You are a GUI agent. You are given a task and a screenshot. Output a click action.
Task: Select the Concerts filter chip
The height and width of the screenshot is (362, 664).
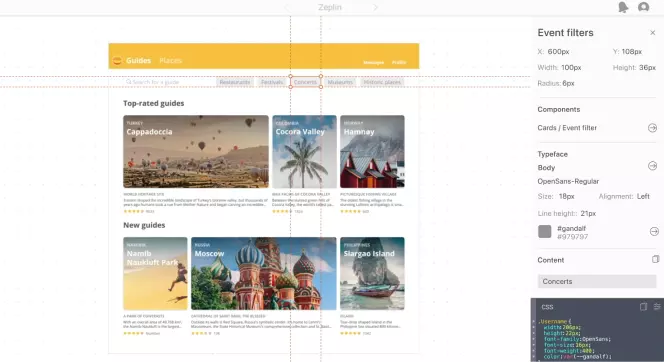[305, 82]
